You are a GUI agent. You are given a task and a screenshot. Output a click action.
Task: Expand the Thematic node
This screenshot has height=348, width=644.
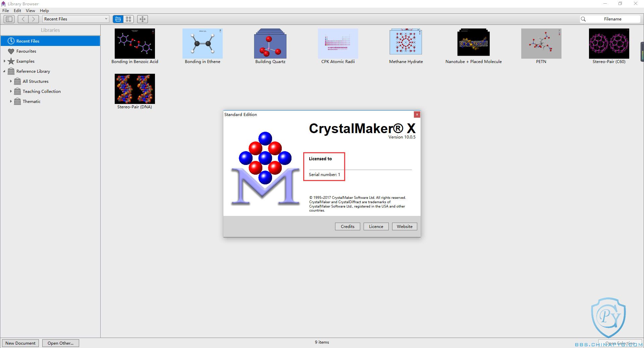tap(11, 101)
